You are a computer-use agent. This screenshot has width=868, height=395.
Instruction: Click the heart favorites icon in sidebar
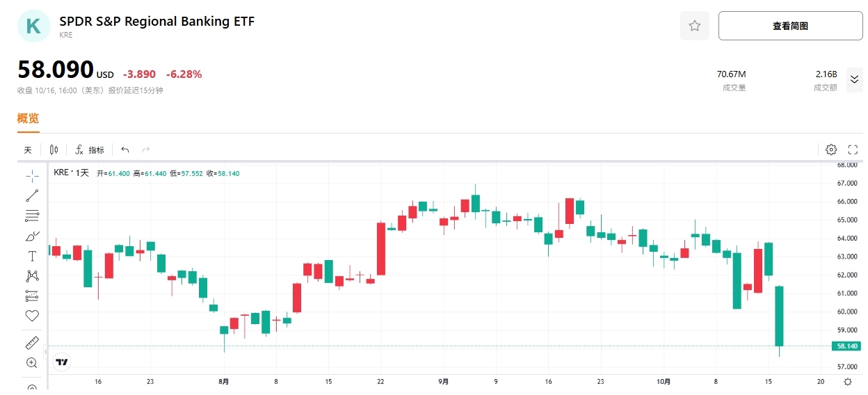coord(32,316)
